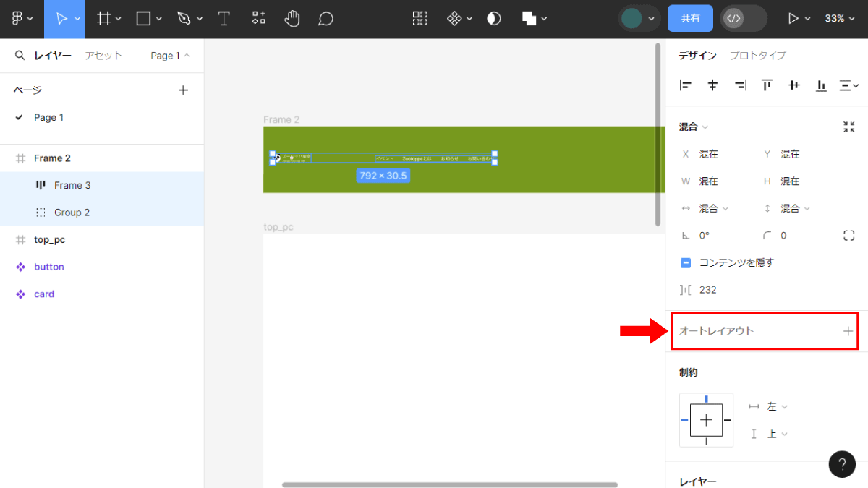This screenshot has width=868, height=488.
Task: Add auto layout with plus button
Action: pos(848,331)
